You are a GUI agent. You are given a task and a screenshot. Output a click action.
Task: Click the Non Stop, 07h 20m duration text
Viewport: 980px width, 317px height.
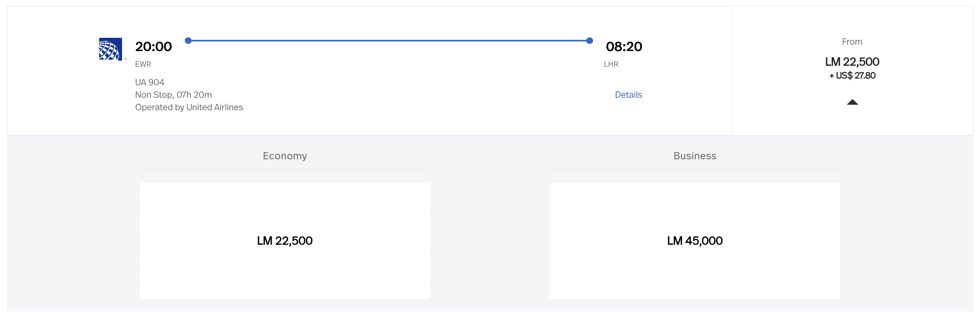(x=173, y=95)
